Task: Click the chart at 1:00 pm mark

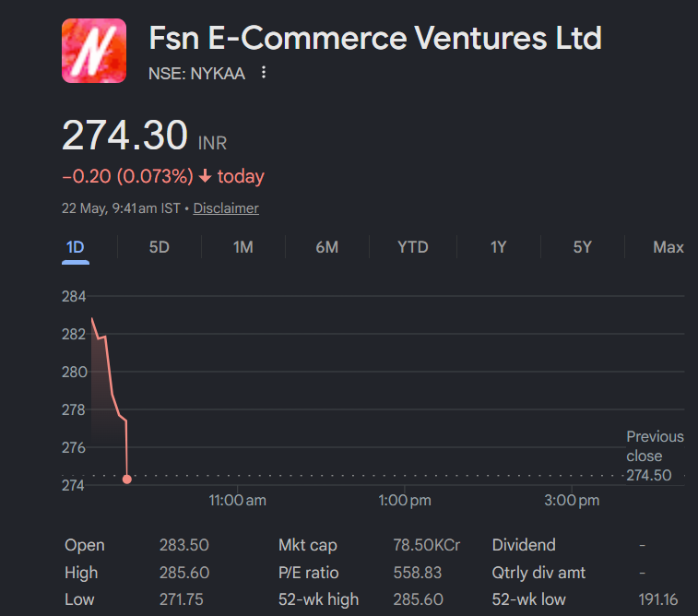Action: pos(405,501)
